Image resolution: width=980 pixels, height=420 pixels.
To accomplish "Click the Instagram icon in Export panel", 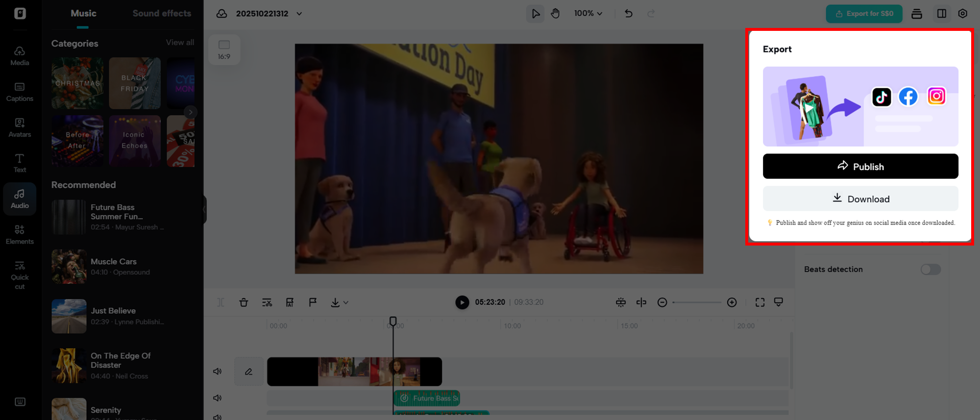I will click(936, 96).
